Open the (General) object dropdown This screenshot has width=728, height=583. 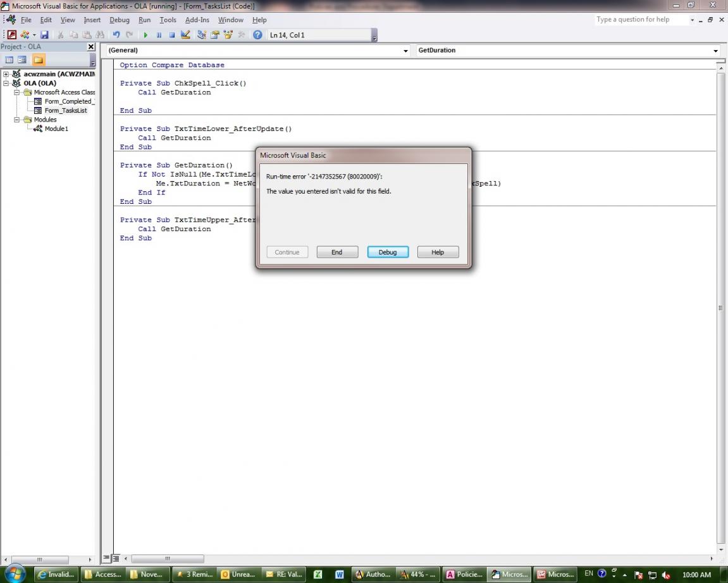[405, 50]
